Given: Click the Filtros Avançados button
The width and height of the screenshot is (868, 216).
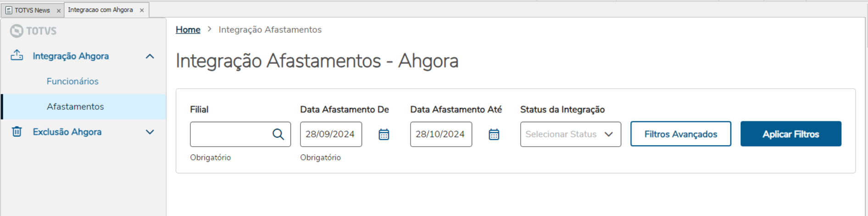Looking at the screenshot, I should [681, 134].
